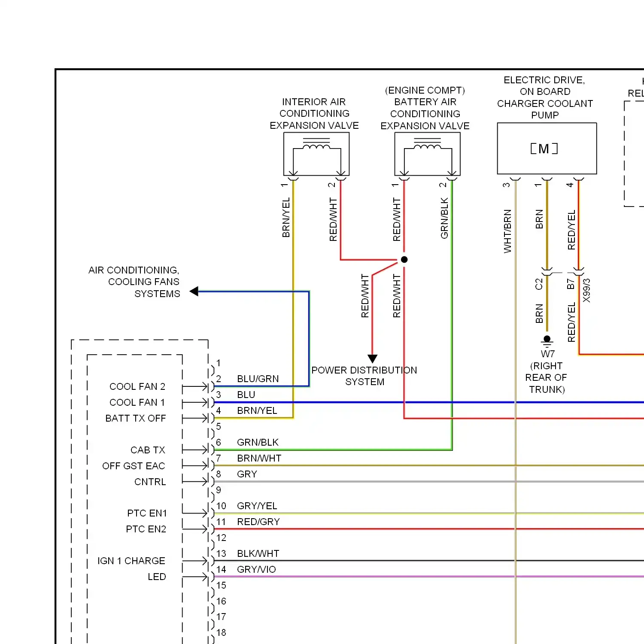The height and width of the screenshot is (644, 644).
Task: Click connector pin number 18
Action: [x=221, y=633]
